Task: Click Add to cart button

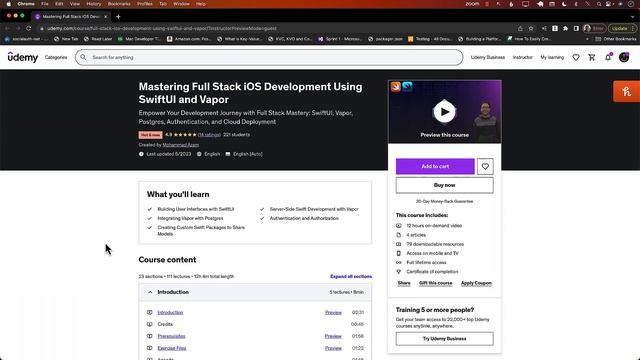Action: [435, 166]
